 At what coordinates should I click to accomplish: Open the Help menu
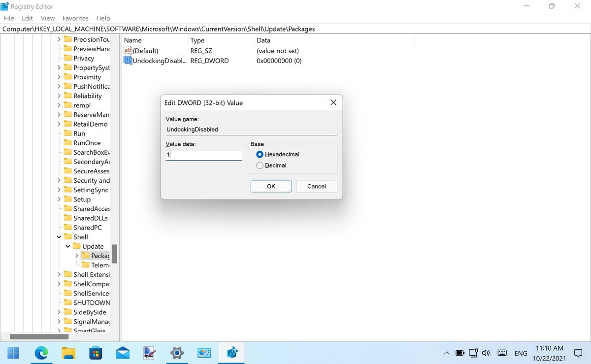tap(103, 18)
